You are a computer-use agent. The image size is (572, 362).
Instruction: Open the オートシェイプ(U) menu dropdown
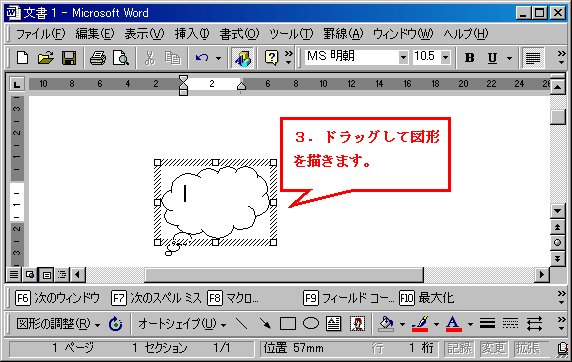[x=182, y=323]
